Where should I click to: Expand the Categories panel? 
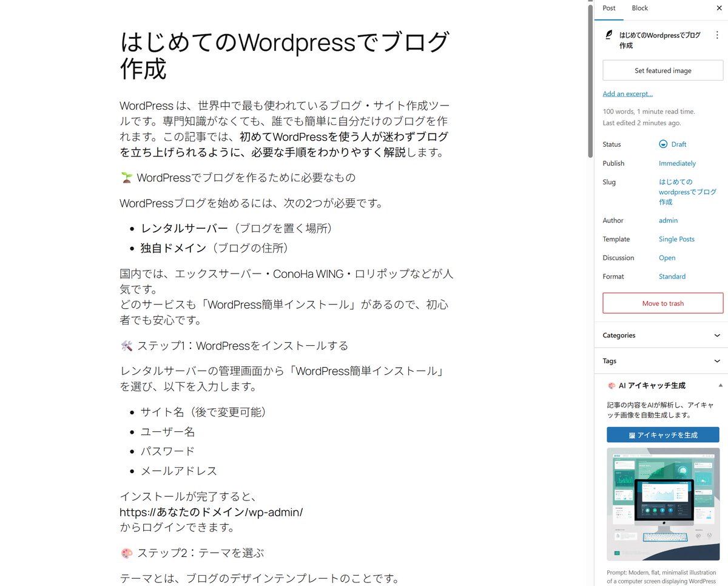coord(661,335)
